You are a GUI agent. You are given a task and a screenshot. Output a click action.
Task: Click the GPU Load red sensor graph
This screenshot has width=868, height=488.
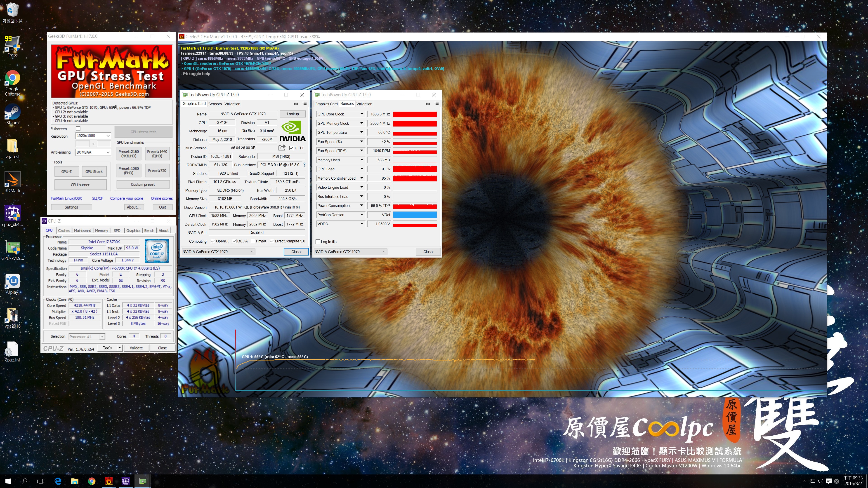point(415,169)
